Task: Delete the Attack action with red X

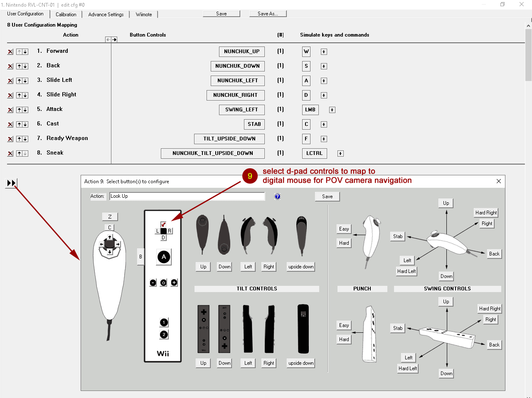Action: click(10, 110)
